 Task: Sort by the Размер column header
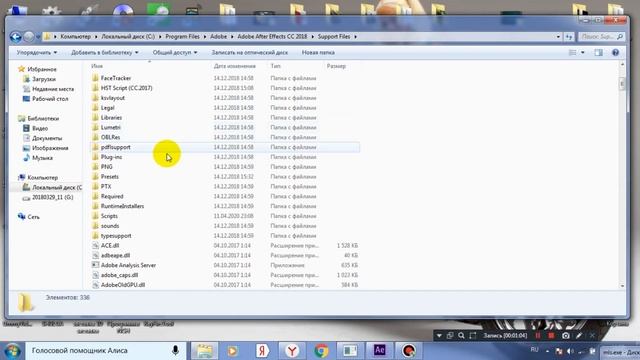point(336,66)
